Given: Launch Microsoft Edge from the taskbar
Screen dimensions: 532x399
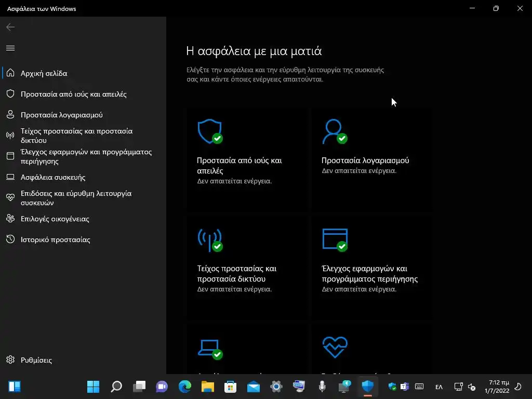Looking at the screenshot, I should pyautogui.click(x=184, y=387).
